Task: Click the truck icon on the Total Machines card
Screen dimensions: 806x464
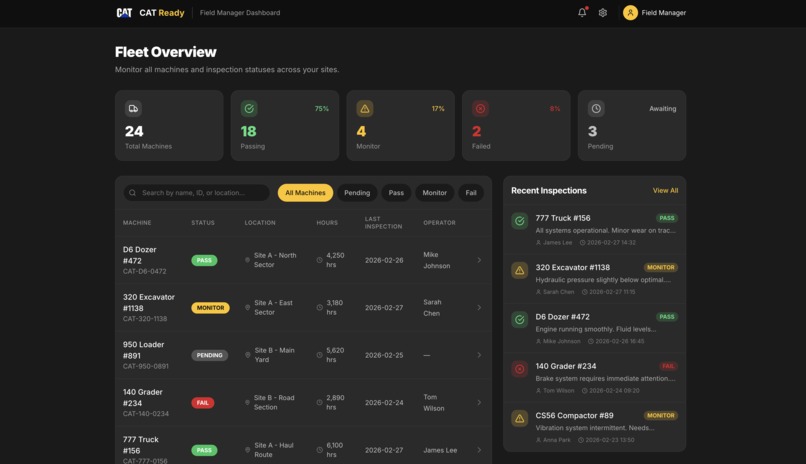Action: coord(133,108)
